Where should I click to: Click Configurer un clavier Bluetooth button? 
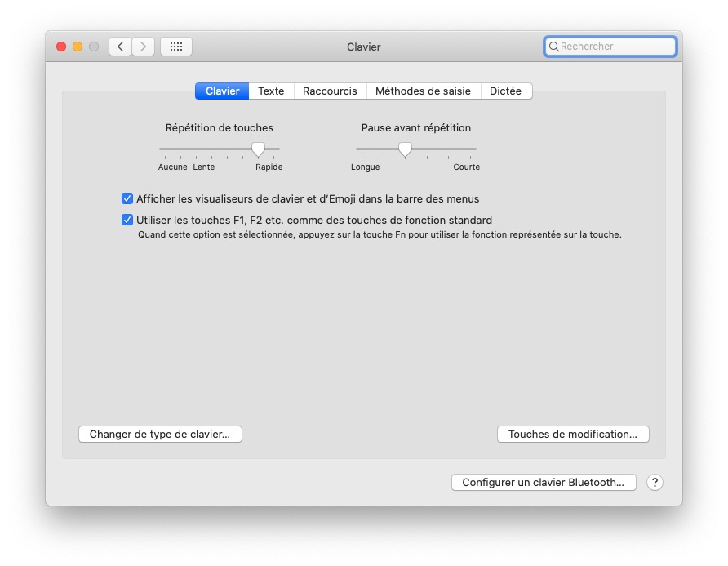(x=544, y=483)
